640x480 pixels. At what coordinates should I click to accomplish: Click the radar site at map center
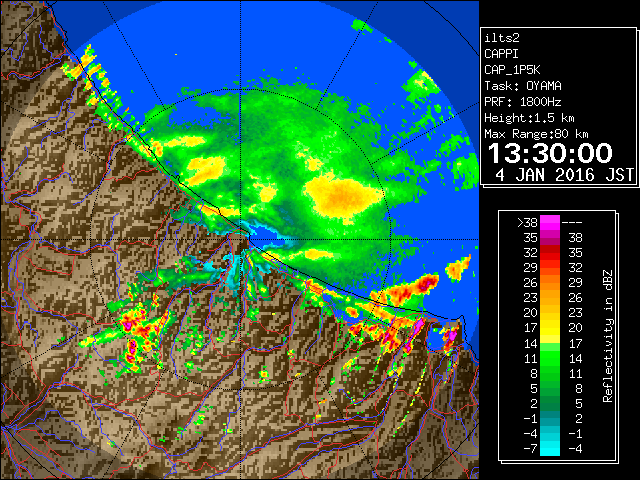pos(240,240)
